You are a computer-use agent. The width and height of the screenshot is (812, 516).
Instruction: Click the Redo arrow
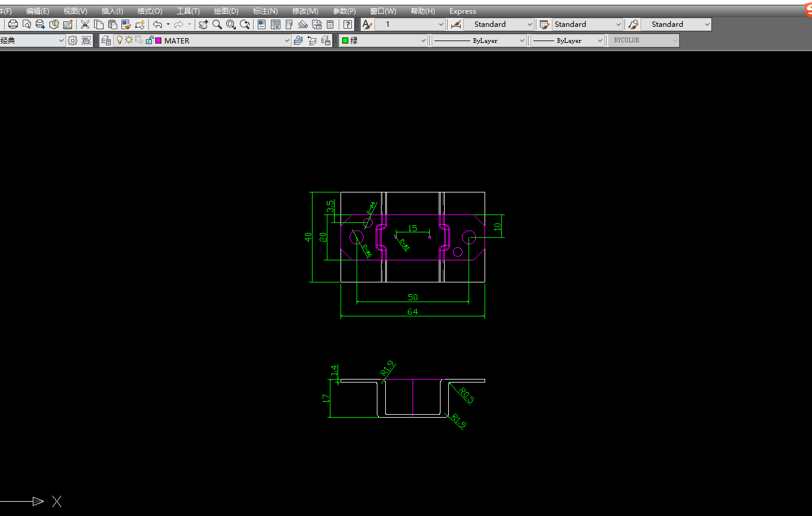point(179,24)
